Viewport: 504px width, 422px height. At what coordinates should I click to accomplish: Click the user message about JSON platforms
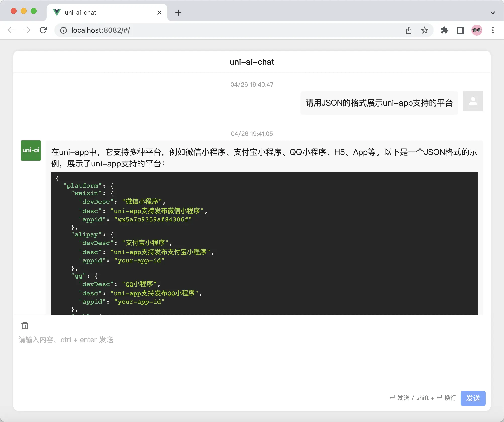pos(379,103)
